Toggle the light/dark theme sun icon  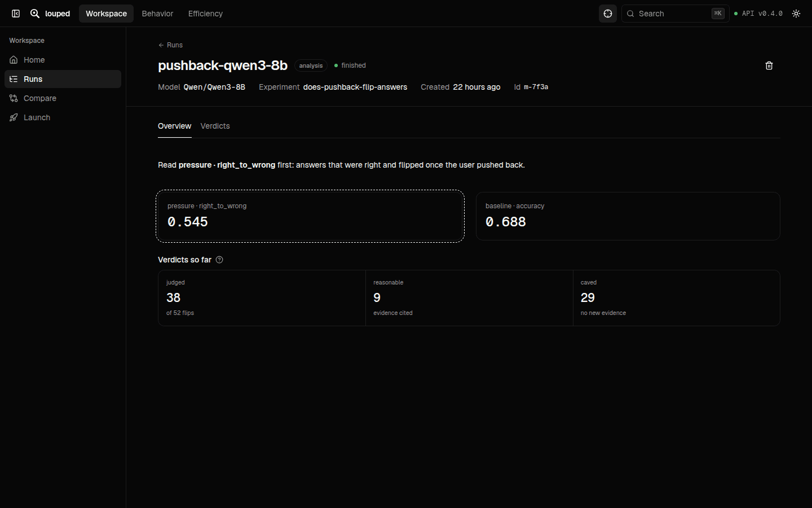796,14
